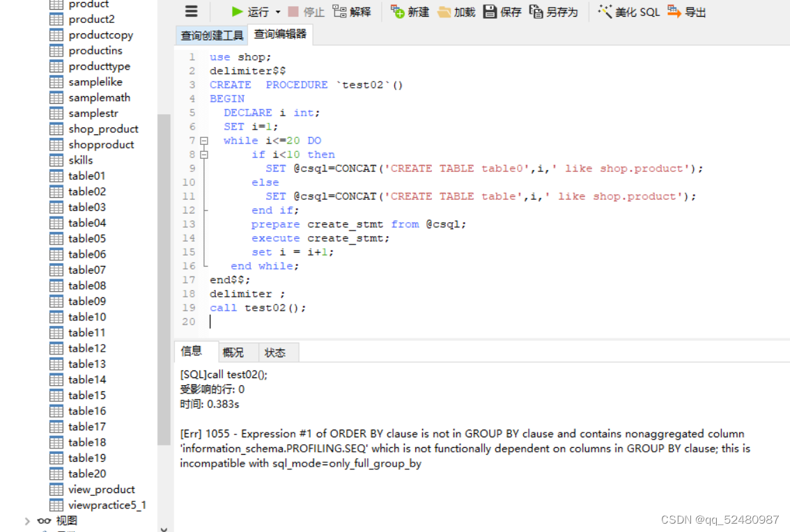Click table icon next to table06
Viewport: 790px width, 532px height.
coord(56,254)
